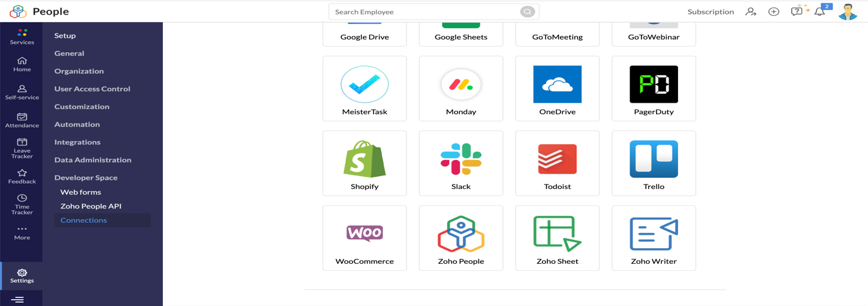The width and height of the screenshot is (868, 306).
Task: Select the Monday connection
Action: point(461,88)
